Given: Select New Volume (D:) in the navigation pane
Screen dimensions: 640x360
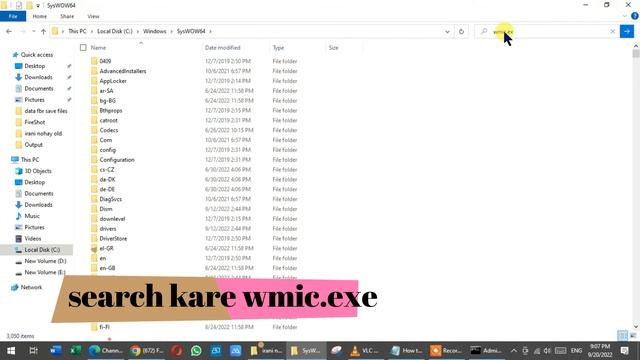Looking at the screenshot, I should pyautogui.click(x=45, y=261).
